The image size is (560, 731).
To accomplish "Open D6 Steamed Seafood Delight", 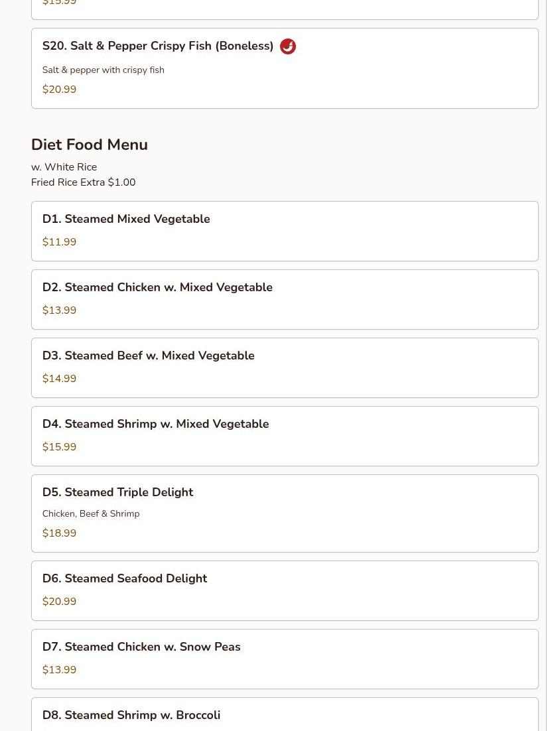I will click(x=125, y=579).
